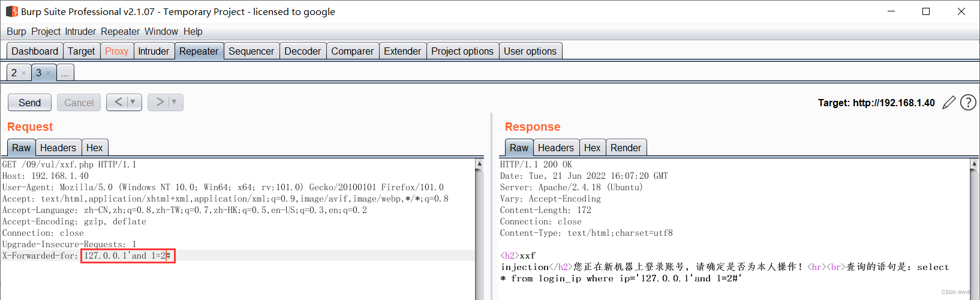Open the Project options tab
980x300 pixels.
coord(462,51)
